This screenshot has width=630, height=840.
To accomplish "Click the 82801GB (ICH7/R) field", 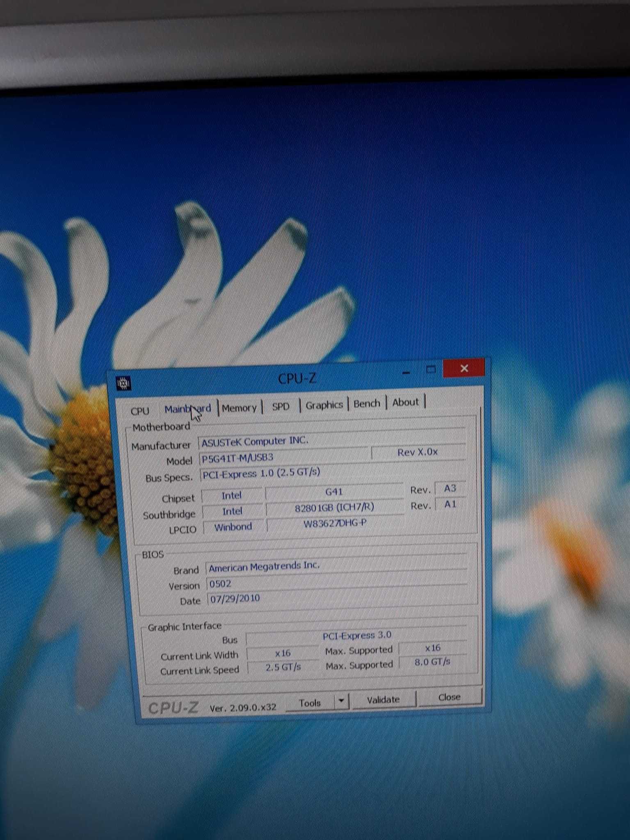I will pos(335,507).
